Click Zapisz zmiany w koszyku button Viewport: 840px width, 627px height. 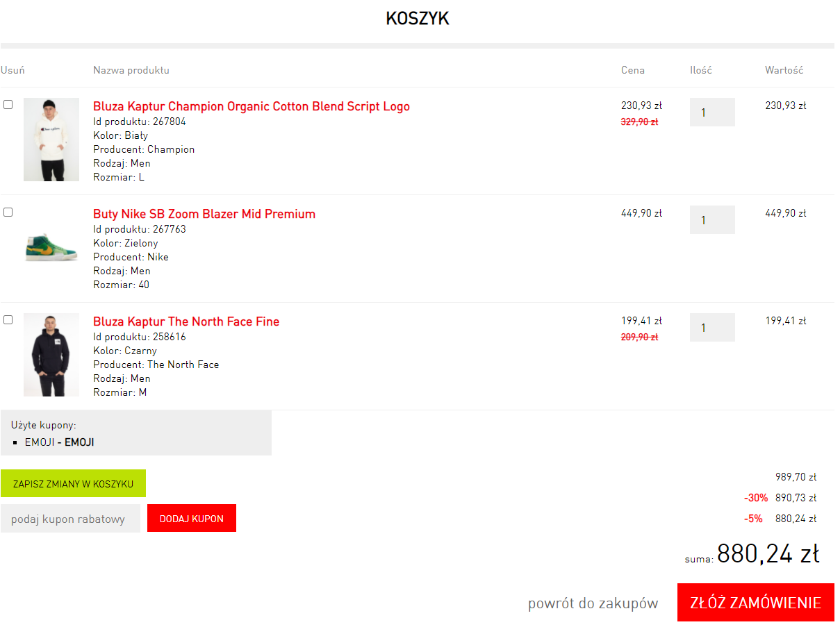click(73, 483)
